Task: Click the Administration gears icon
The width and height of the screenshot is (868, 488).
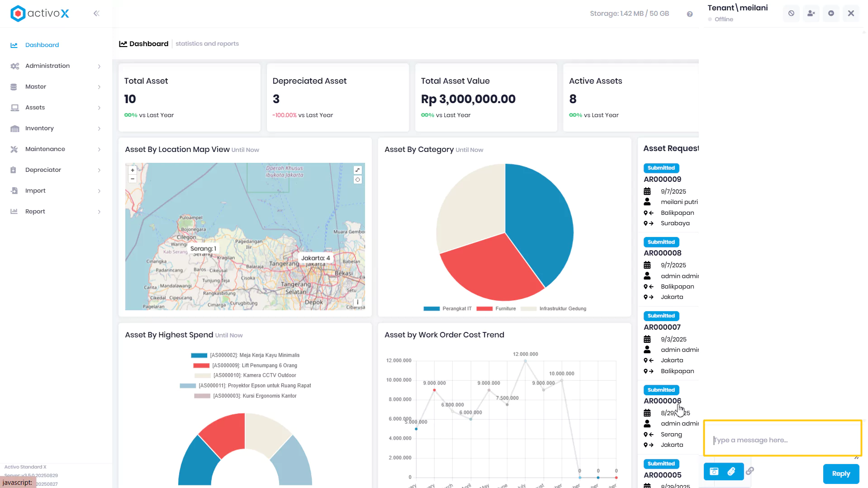Action: click(14, 66)
